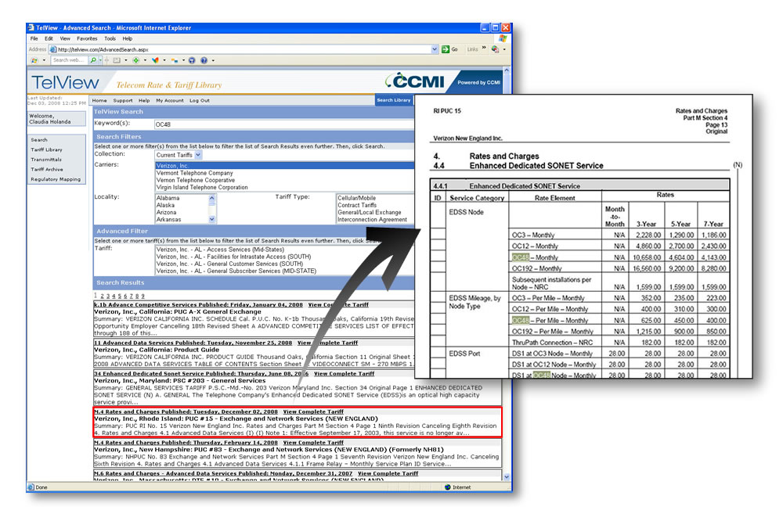Open the Edit menu
The image size is (783, 532).
49,38
